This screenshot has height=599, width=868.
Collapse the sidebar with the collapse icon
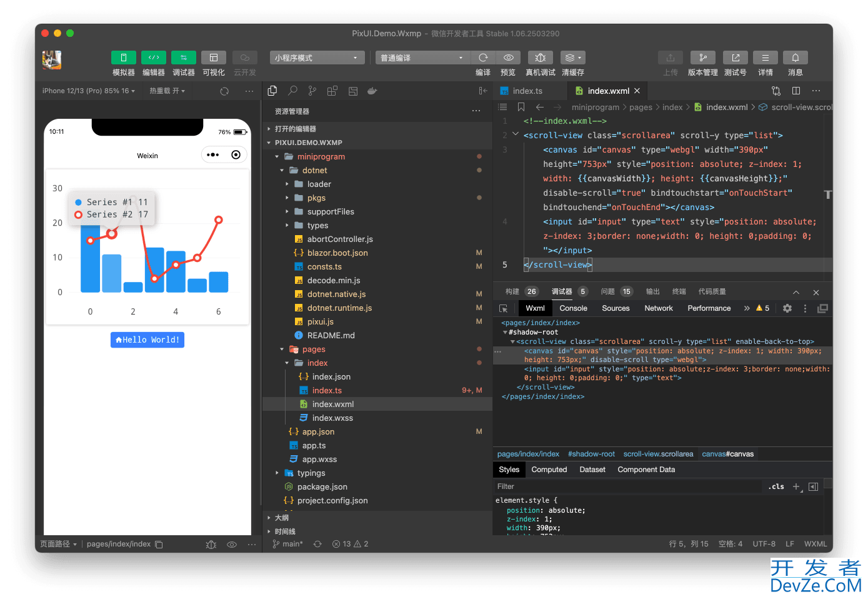pos(483,91)
